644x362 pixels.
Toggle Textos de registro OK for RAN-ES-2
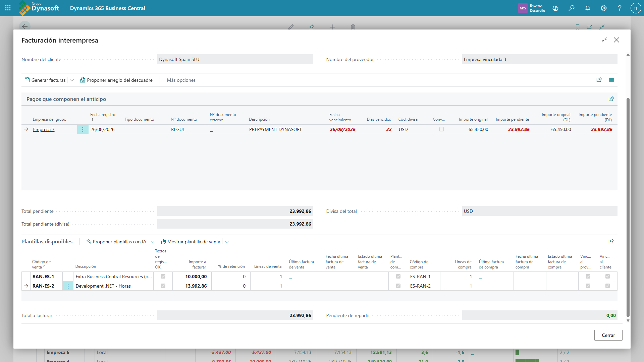[163, 286]
